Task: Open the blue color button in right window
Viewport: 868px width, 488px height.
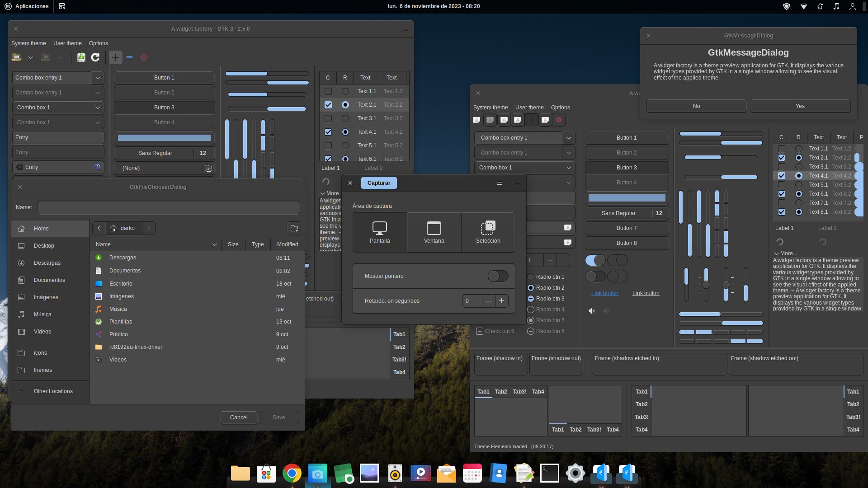Action: click(x=627, y=198)
